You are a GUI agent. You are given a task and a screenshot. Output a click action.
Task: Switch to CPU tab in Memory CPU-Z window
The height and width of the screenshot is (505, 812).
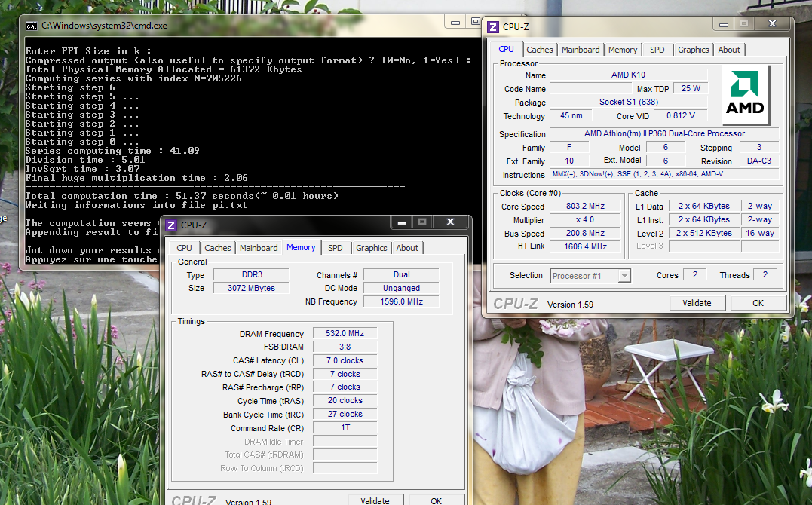(184, 248)
